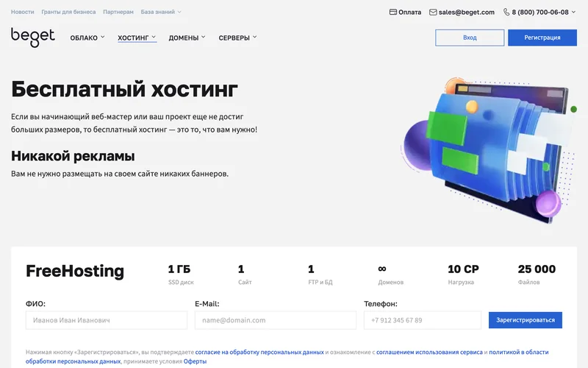This screenshot has height=368, width=588.
Task: Click the 'Никакой рекламы' heading
Action: coord(73,156)
